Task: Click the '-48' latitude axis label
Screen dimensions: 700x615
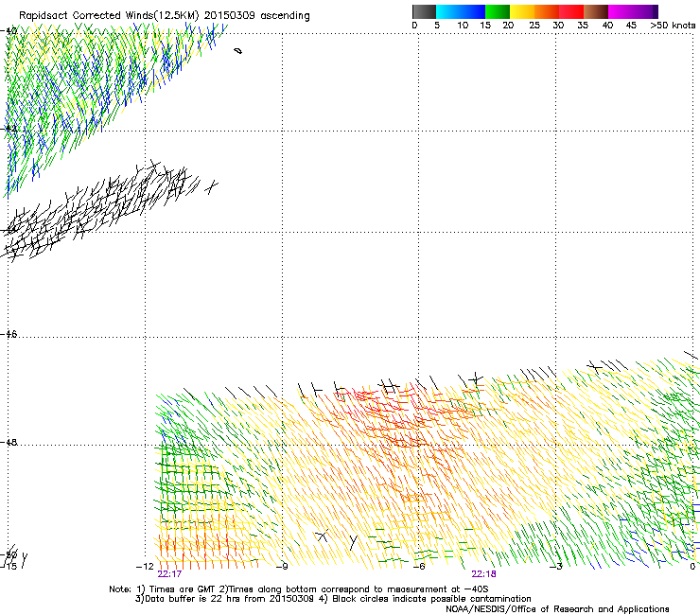Action: click(9, 442)
